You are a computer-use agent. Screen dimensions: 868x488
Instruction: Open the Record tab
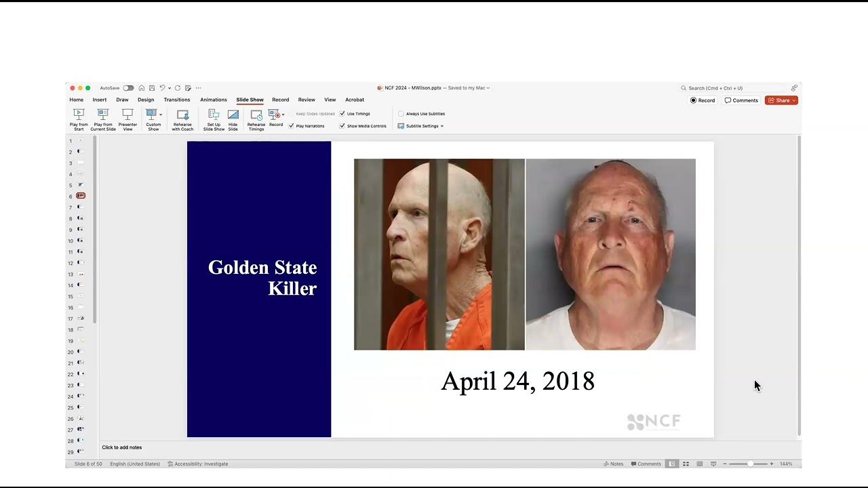click(281, 100)
